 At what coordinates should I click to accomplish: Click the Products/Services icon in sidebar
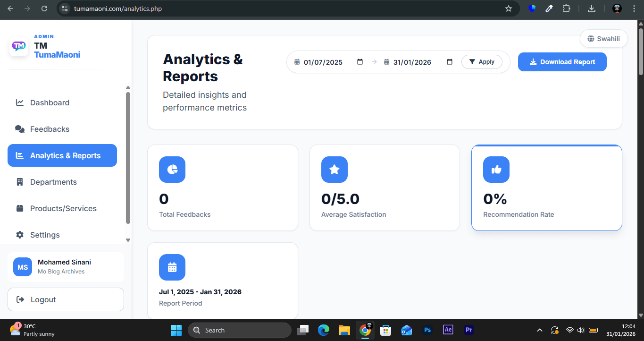[19, 208]
